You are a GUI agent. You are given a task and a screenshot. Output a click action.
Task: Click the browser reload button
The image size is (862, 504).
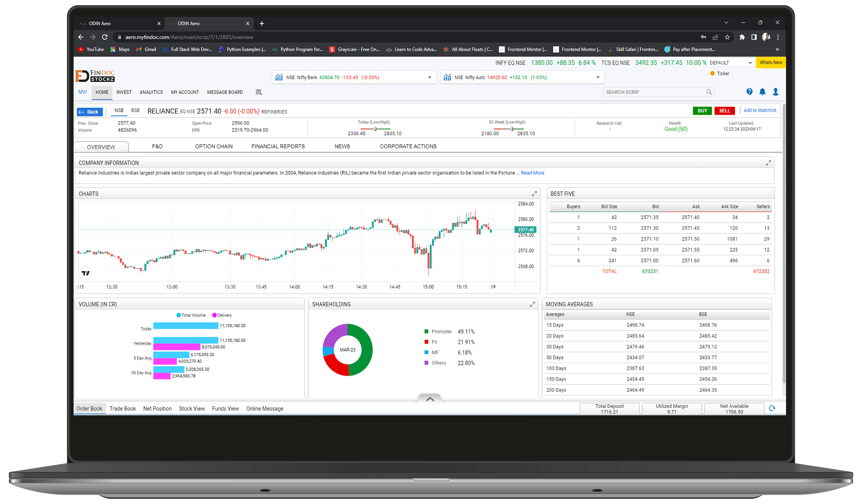pos(105,37)
